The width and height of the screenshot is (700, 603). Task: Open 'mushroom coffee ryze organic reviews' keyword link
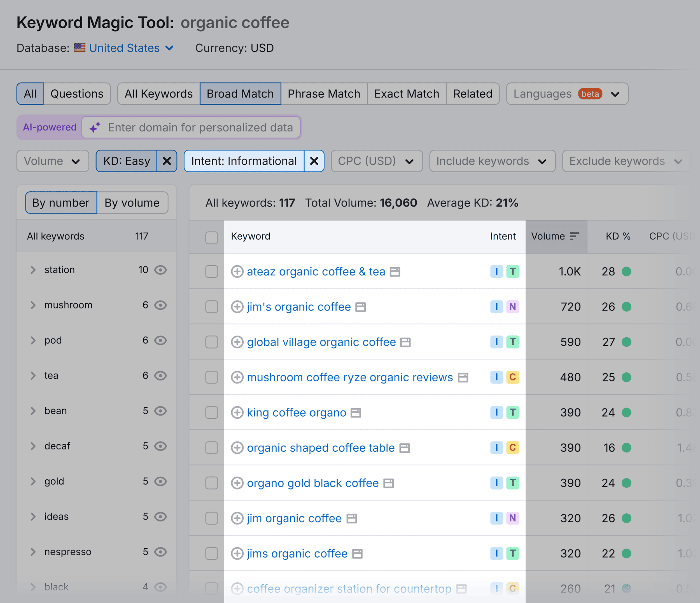point(350,377)
